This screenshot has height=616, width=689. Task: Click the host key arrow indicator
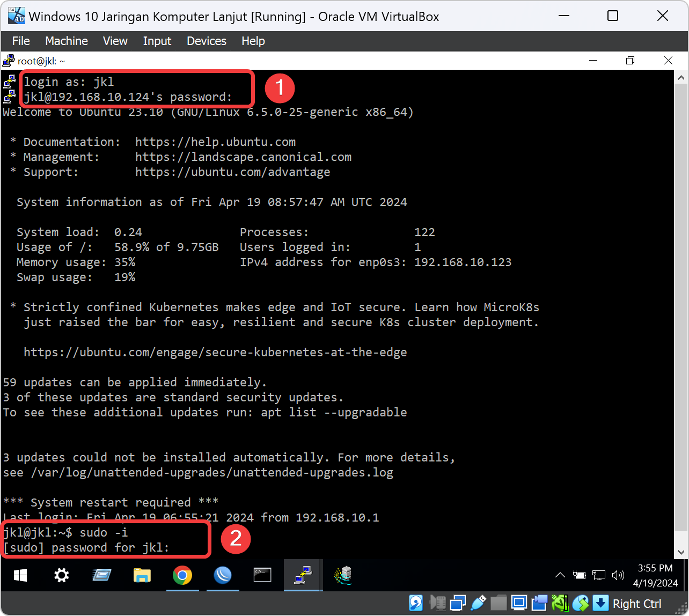pos(600,604)
